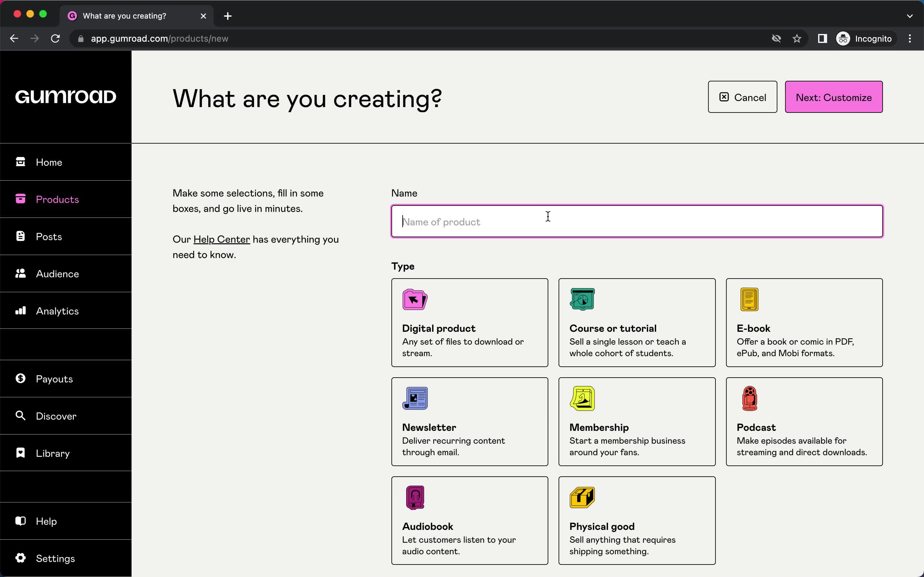Click the Help Center link

221,238
